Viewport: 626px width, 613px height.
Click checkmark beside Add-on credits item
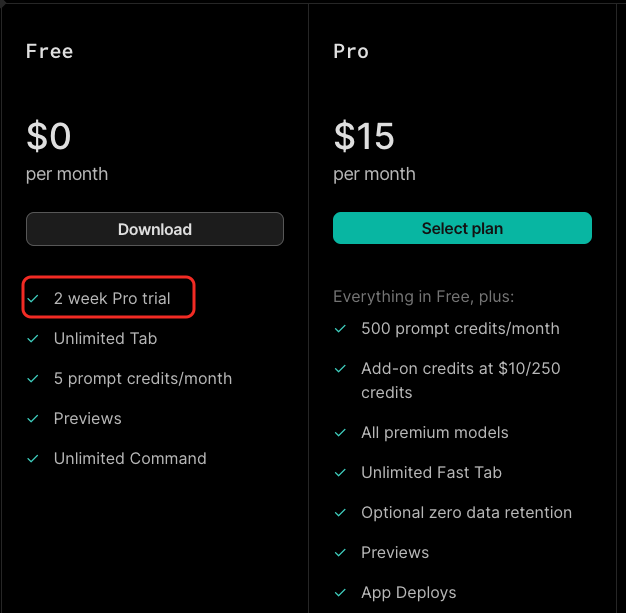click(x=340, y=369)
